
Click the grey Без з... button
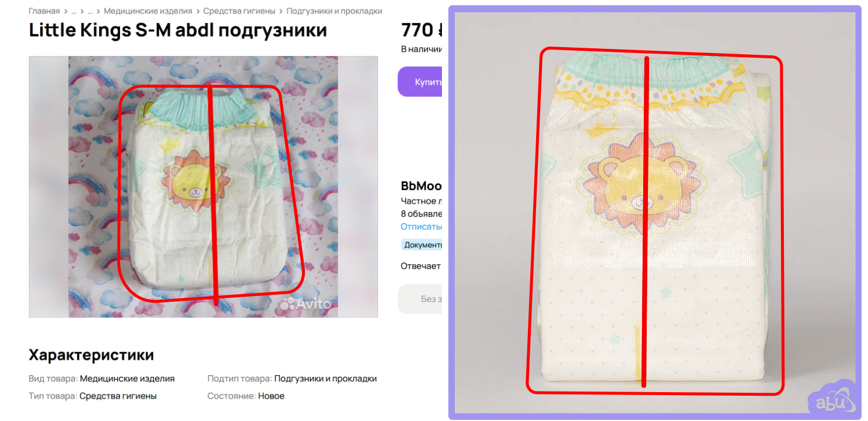pyautogui.click(x=420, y=299)
